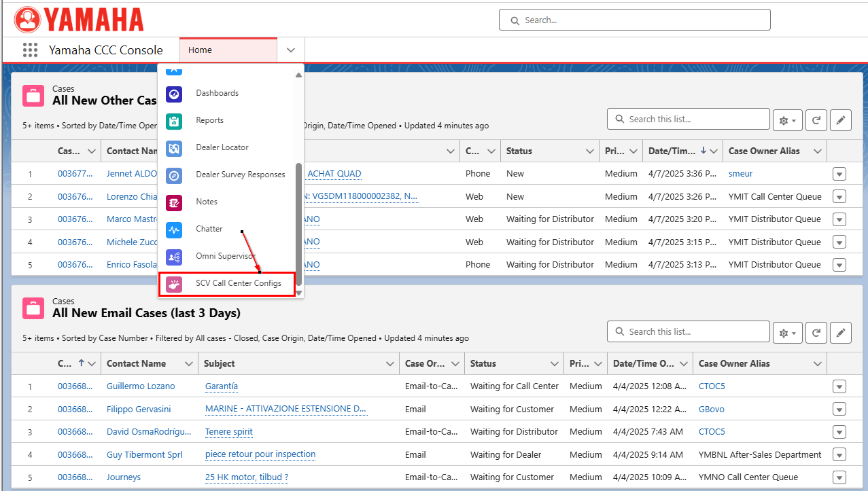Open list view controls gear for Email Cases
Screen dimensions: 868x491
788,333
